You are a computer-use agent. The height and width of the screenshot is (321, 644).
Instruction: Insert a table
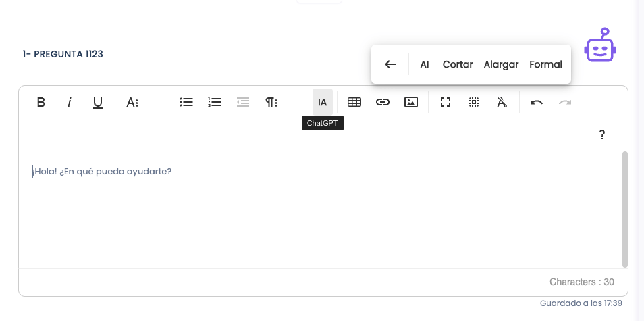[x=354, y=102]
